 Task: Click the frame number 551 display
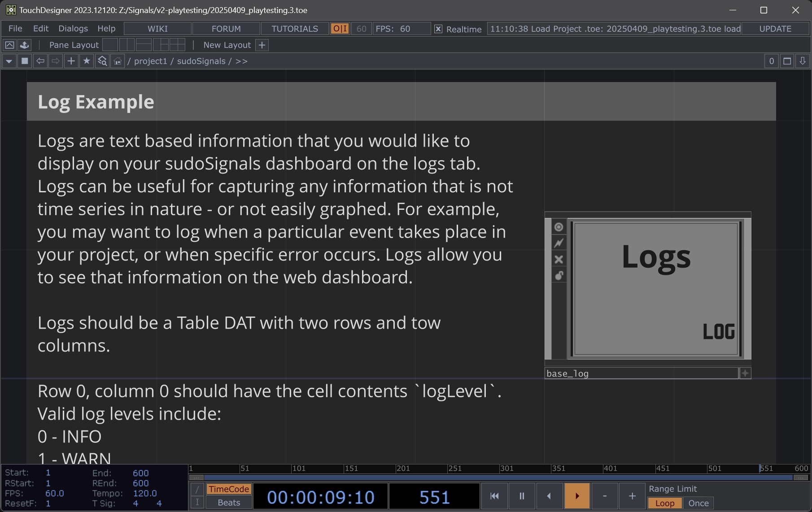click(x=434, y=497)
